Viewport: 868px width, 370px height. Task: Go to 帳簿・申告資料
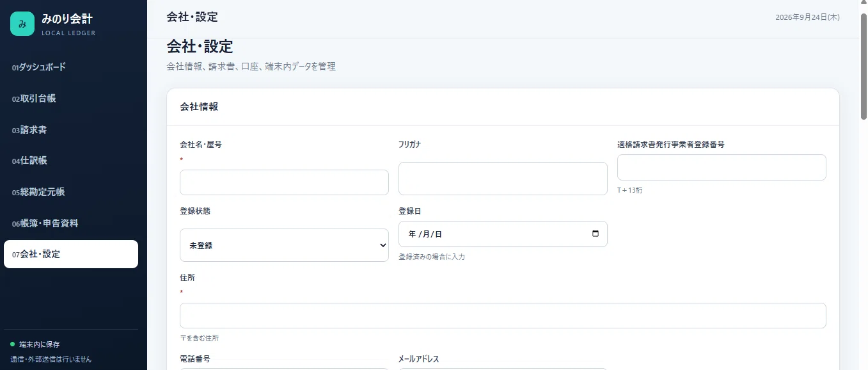pyautogui.click(x=71, y=223)
